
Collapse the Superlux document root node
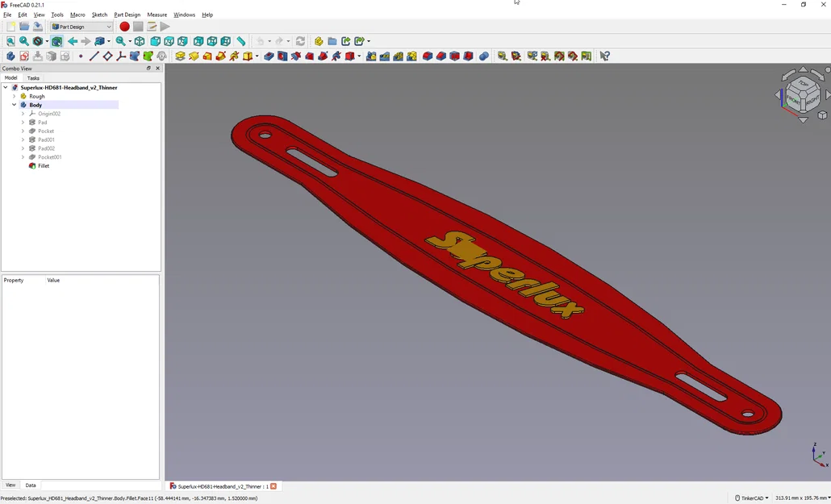(6, 87)
